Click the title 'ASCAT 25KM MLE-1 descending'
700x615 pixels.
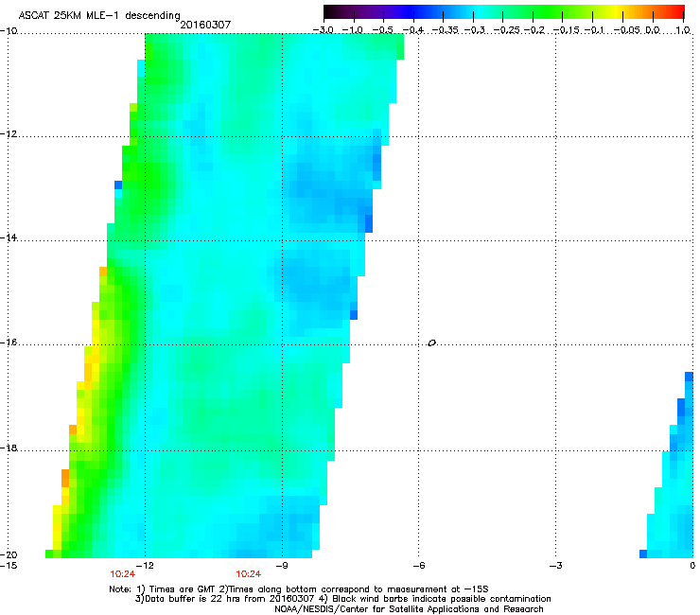[99, 15]
